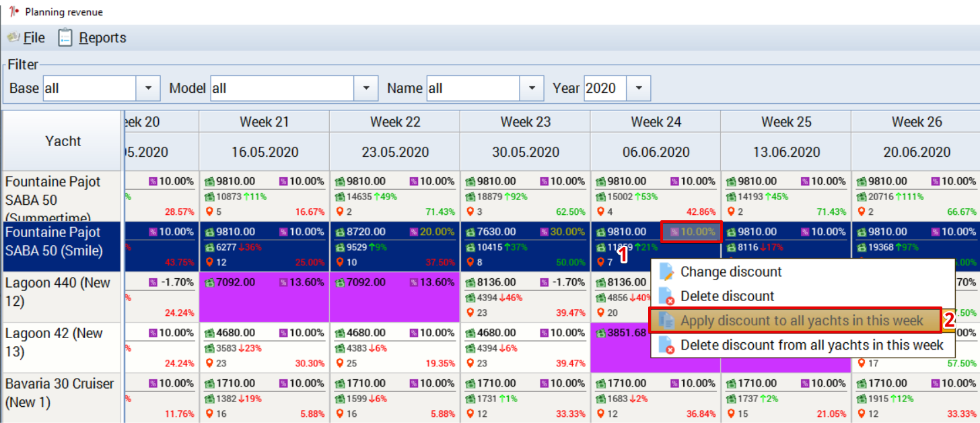The height and width of the screenshot is (423, 980).
Task: Click the 20.06.2020 date header
Action: point(917,152)
